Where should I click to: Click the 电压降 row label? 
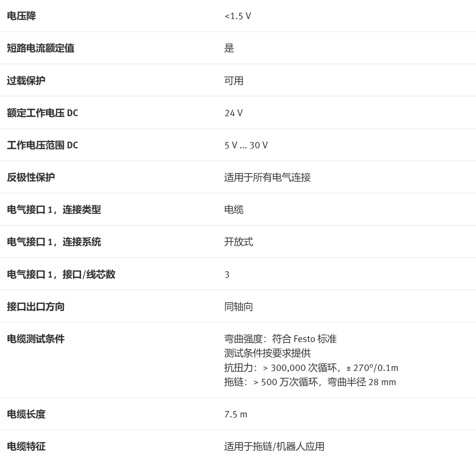[x=21, y=16]
